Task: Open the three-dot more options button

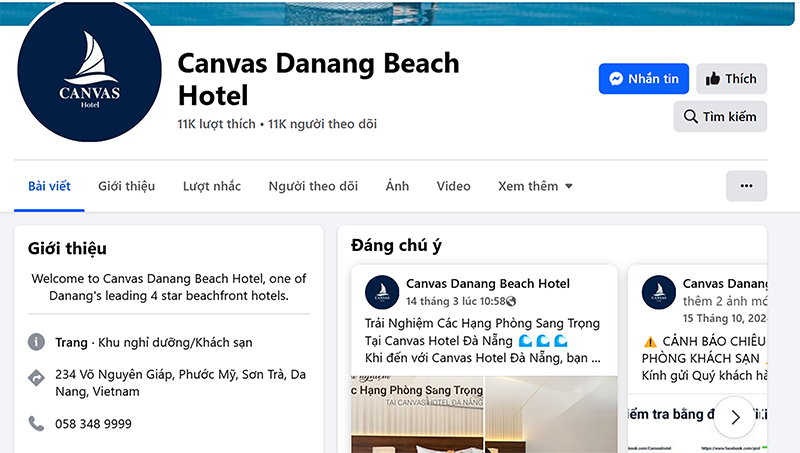Action: [746, 186]
